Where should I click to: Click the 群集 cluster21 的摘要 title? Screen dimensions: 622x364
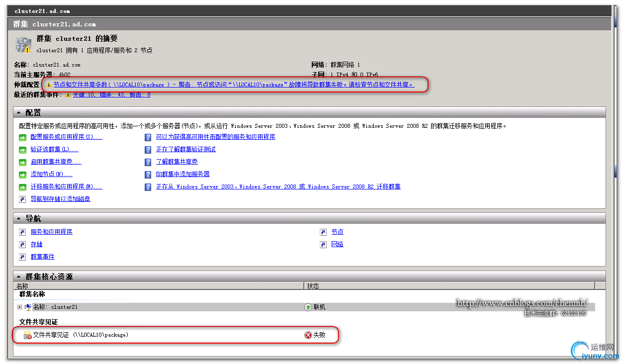[x=77, y=39]
